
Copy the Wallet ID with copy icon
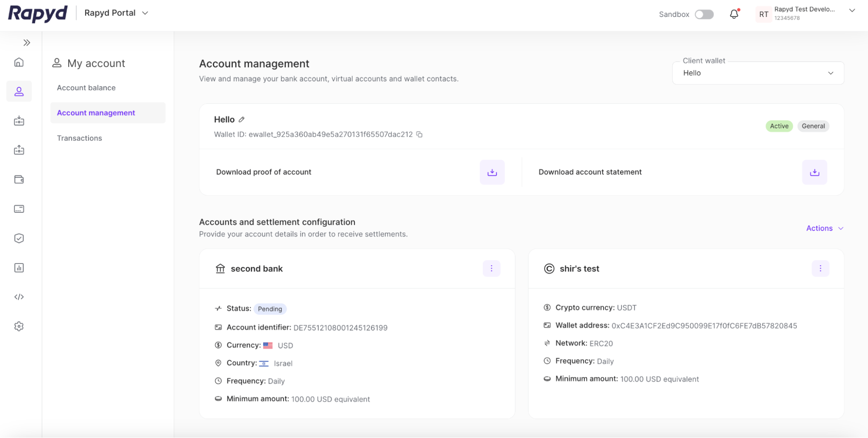(419, 135)
